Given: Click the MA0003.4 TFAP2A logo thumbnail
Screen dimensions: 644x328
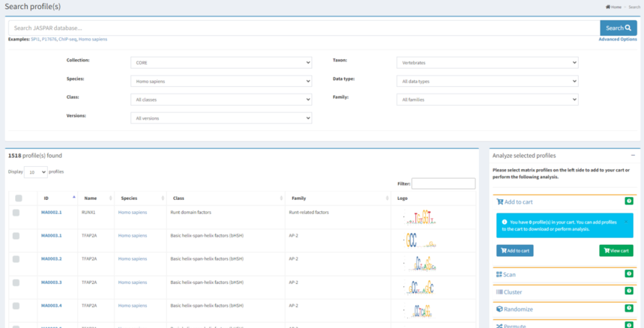Looking at the screenshot, I should click(x=420, y=312).
